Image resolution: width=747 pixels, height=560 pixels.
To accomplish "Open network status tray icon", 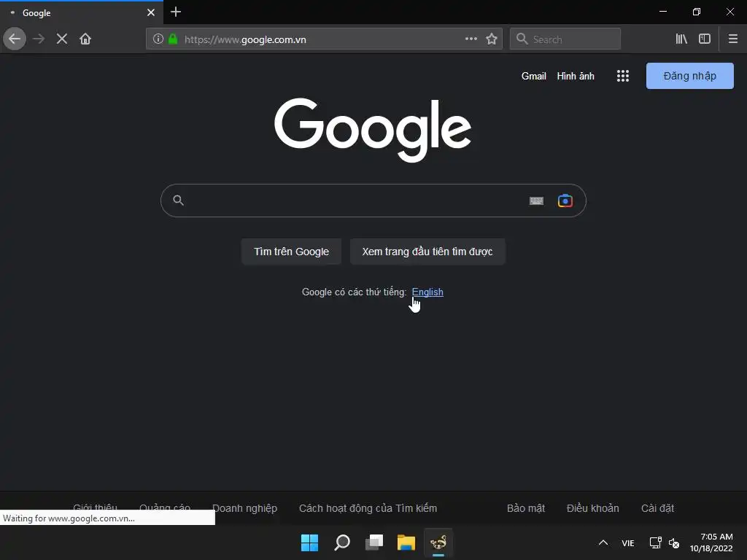I will [x=656, y=542].
